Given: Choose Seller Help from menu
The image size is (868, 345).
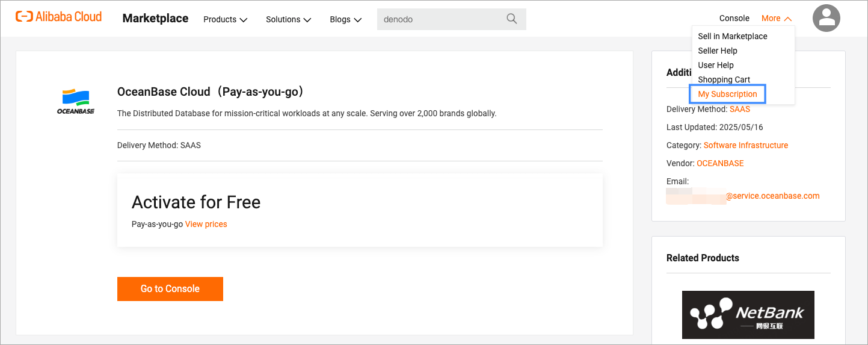Looking at the screenshot, I should [x=717, y=51].
